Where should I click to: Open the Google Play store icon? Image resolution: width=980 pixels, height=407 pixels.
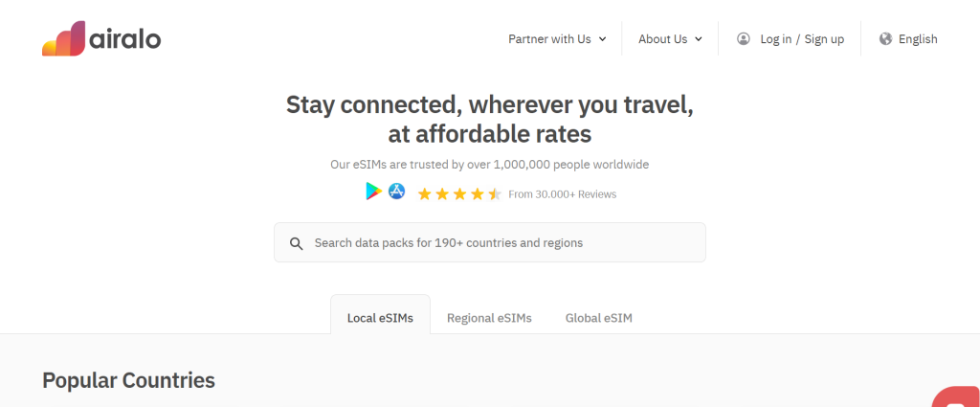coord(373,192)
